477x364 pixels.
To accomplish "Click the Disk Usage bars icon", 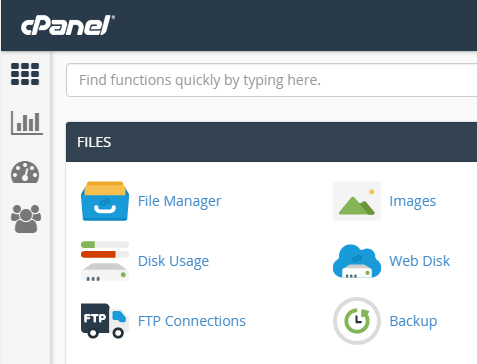I will coord(105,261).
